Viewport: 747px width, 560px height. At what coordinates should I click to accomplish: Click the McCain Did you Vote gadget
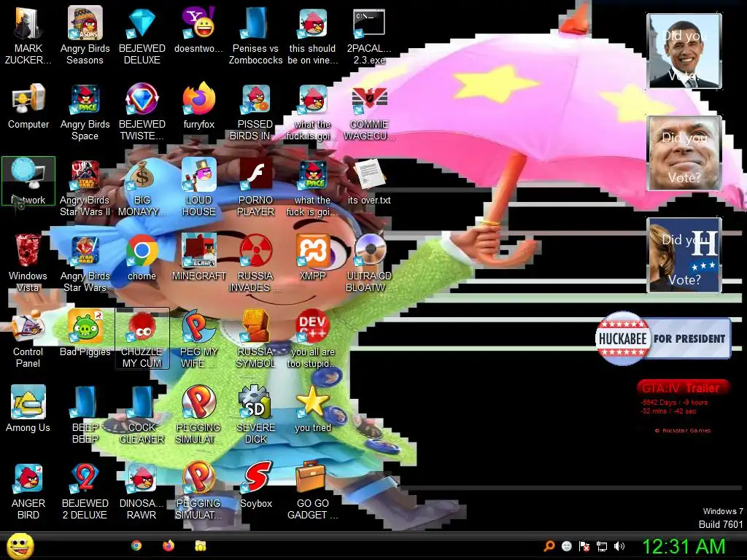(x=684, y=153)
